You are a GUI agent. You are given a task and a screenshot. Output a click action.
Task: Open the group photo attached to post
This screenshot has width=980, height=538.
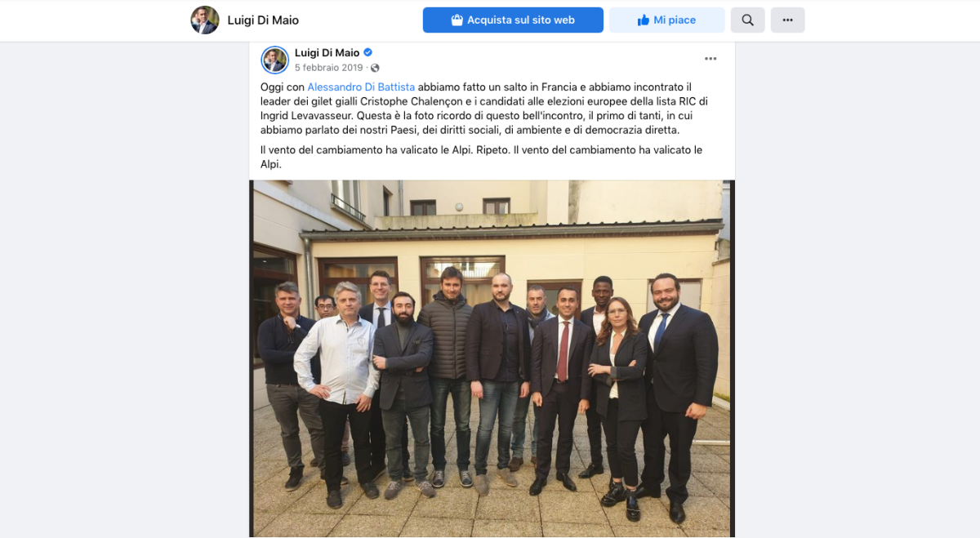(x=492, y=358)
